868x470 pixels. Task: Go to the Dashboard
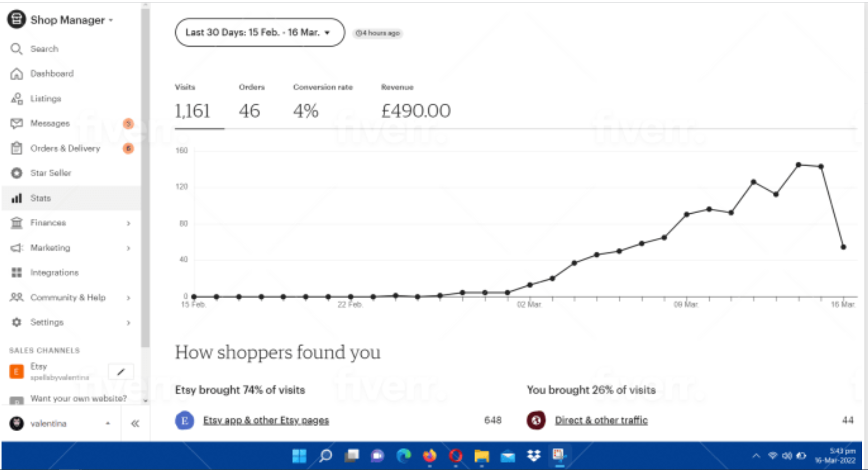[x=52, y=73]
